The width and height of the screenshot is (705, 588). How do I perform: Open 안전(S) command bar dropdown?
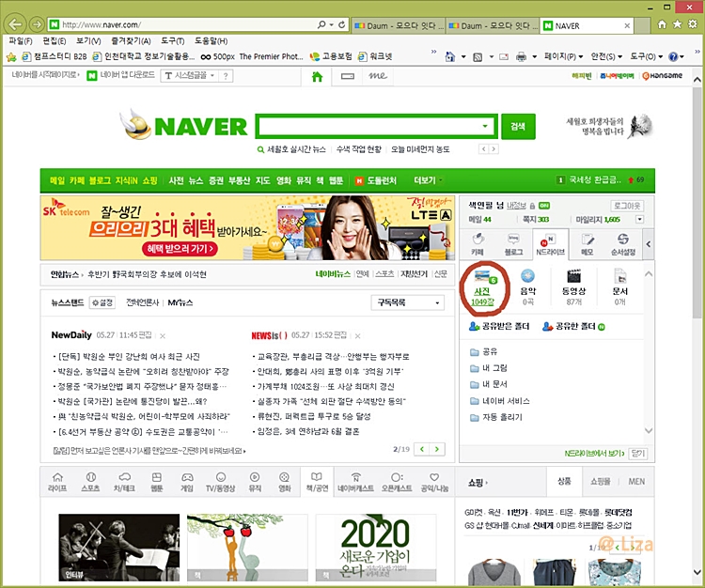[606, 56]
